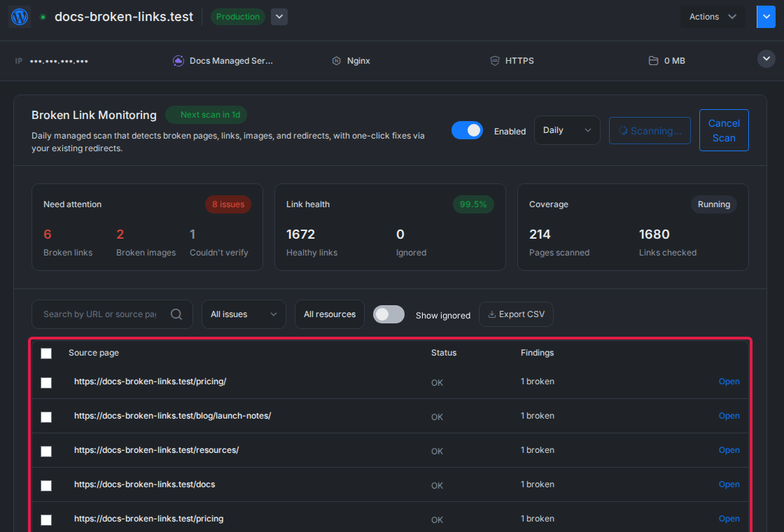The width and height of the screenshot is (784, 532).
Task: Click the disk usage folder icon
Action: pyautogui.click(x=653, y=61)
